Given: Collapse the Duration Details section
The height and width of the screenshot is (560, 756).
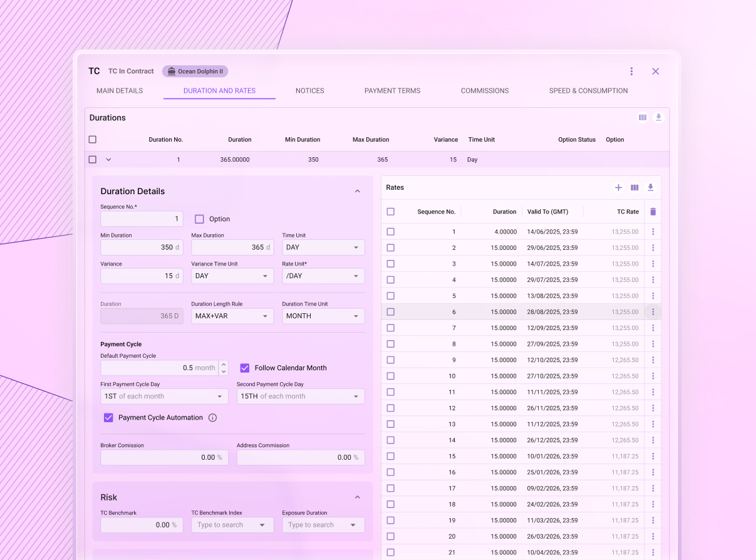Looking at the screenshot, I should click(358, 191).
